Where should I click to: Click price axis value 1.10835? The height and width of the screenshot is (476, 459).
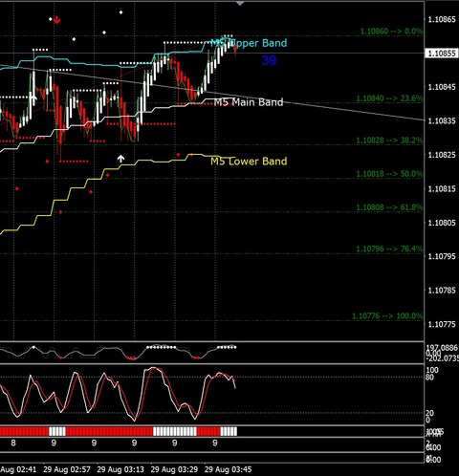click(442, 121)
